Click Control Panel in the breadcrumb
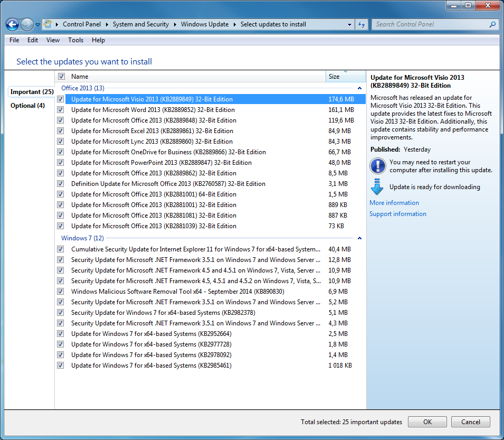The width and height of the screenshot is (504, 440). [x=82, y=24]
